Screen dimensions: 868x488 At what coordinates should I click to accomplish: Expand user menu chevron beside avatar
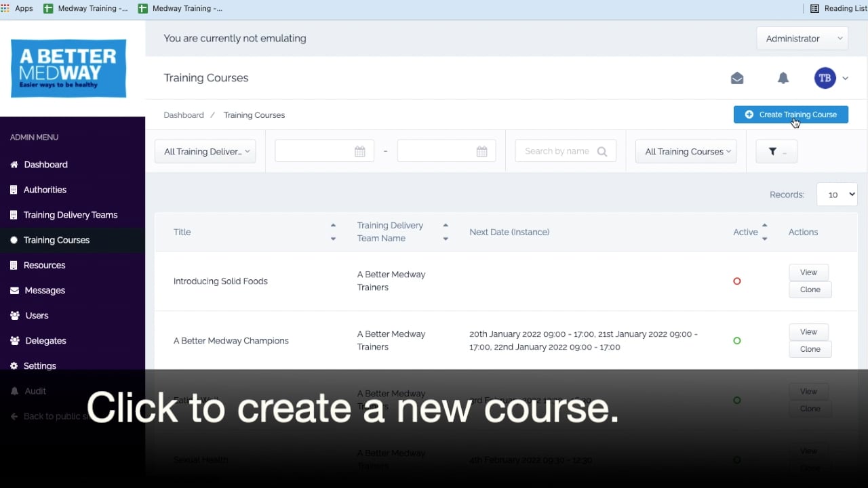[846, 79]
